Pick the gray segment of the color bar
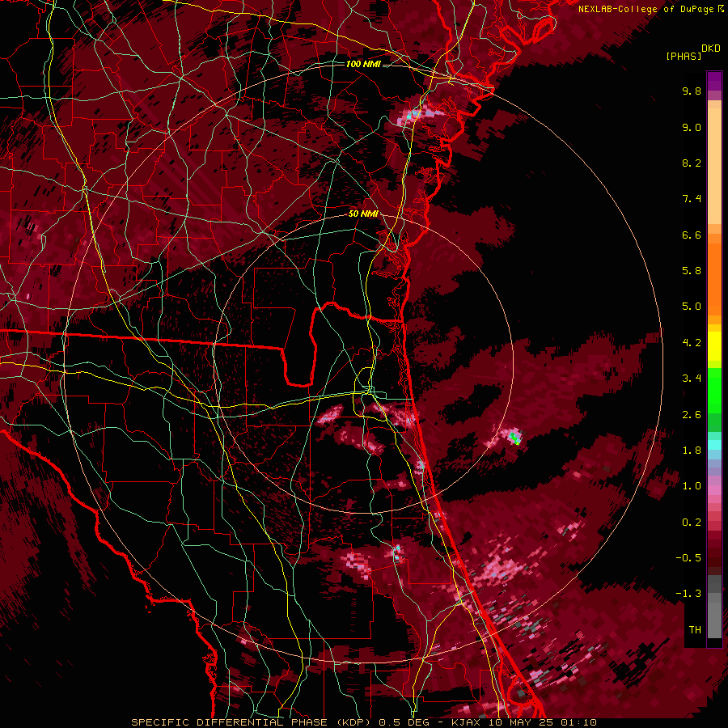Screen dimensions: 728x728 pyautogui.click(x=714, y=608)
